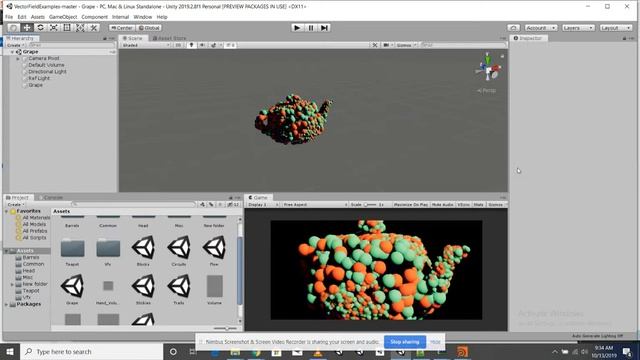Adjust Game view Scale slider
Screen dimensions: 640x360
pos(370,204)
